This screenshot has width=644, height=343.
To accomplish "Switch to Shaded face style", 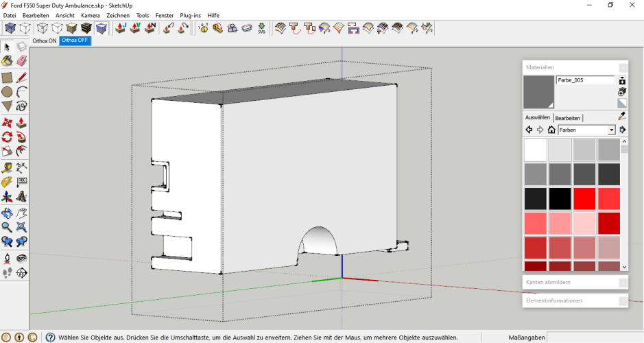I will tap(71, 28).
